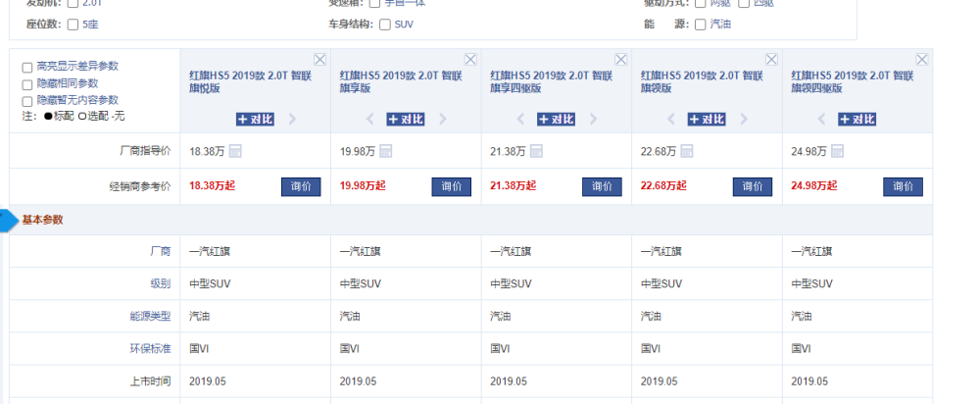Open the calculator icon beside 24.98万
980x404 pixels.
click(838, 151)
